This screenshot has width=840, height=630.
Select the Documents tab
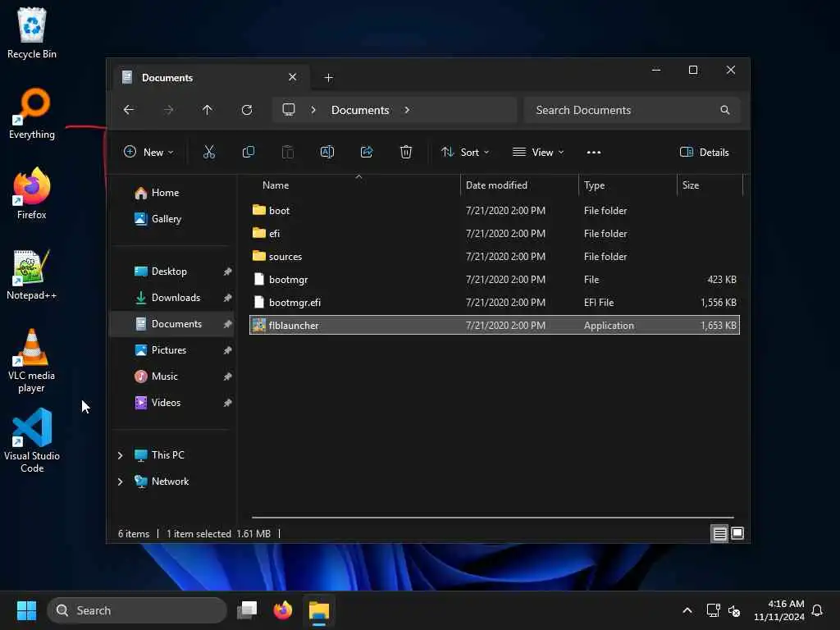tap(209, 78)
